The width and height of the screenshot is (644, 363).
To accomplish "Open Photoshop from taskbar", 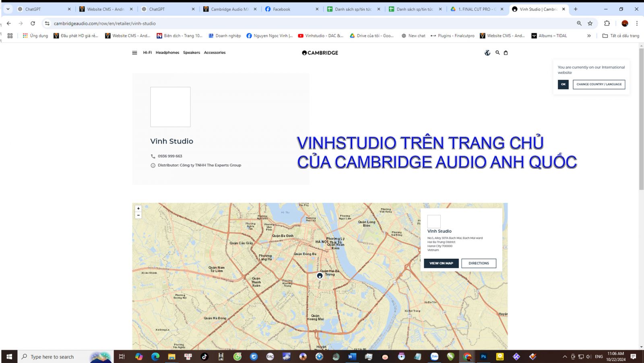I will click(x=483, y=357).
